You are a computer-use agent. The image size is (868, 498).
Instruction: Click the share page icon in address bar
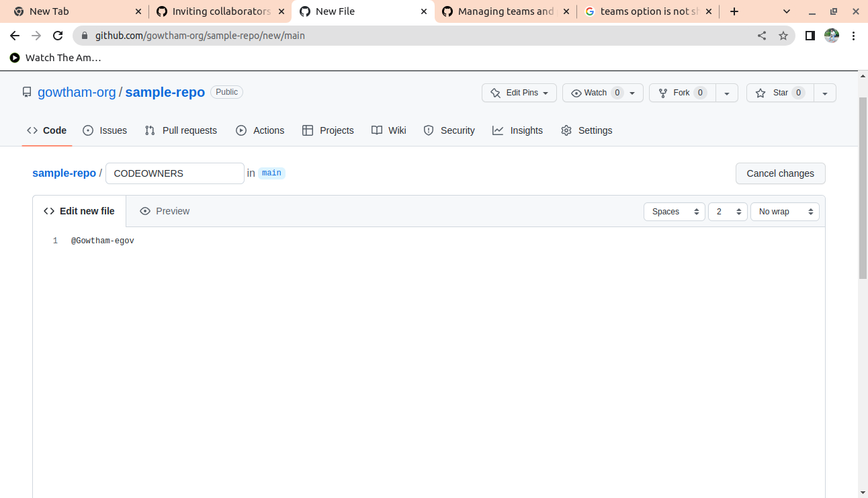coord(762,36)
